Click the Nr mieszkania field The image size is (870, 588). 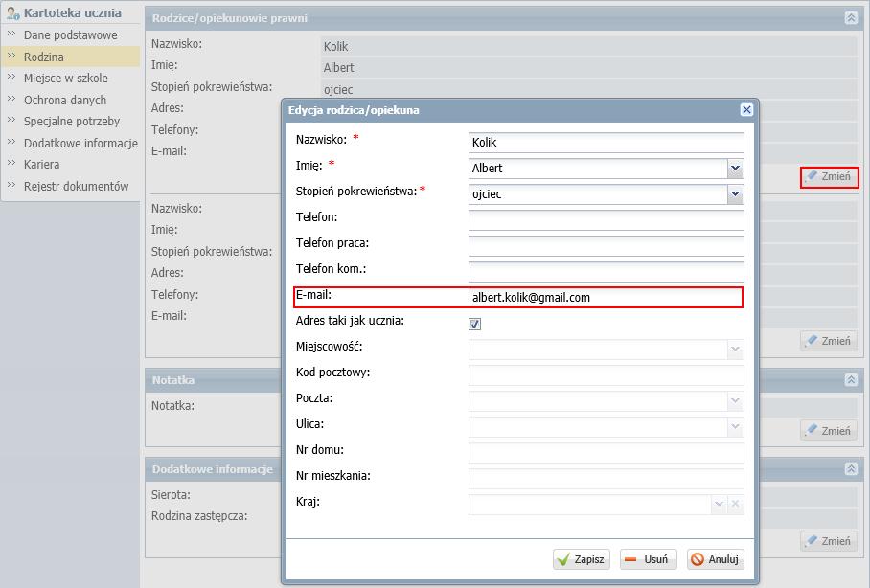coord(606,479)
